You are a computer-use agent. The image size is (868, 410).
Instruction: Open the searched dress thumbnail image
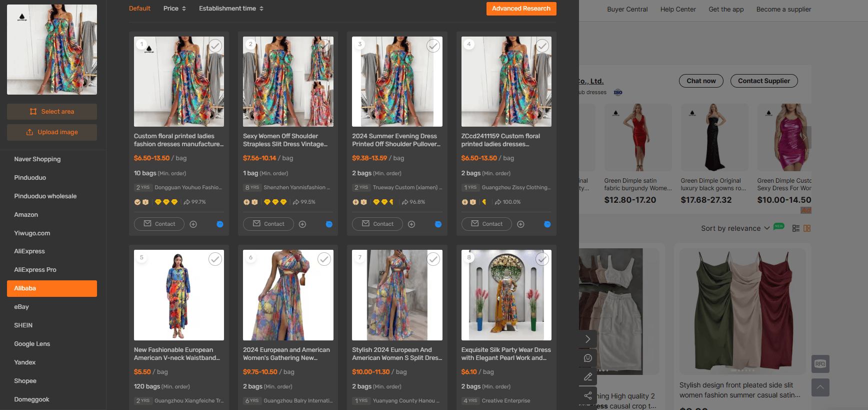(52, 50)
